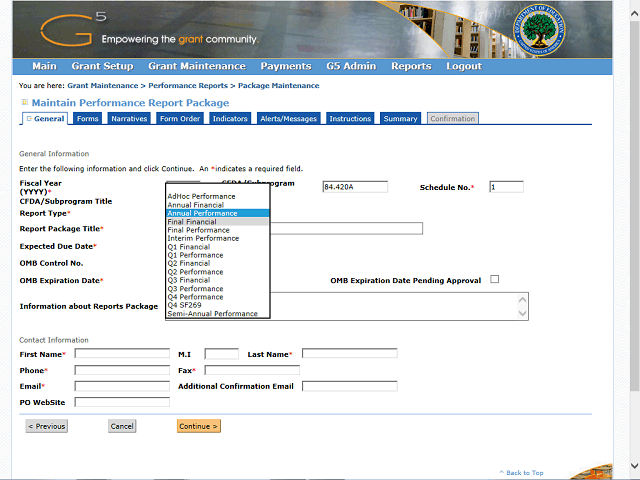Select Final Performance option
The width and height of the screenshot is (640, 480).
coord(218,230)
